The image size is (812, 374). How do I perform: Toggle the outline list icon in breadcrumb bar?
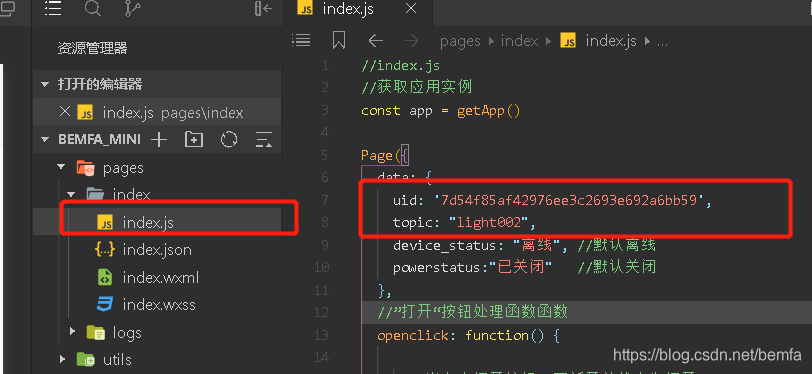pyautogui.click(x=301, y=40)
